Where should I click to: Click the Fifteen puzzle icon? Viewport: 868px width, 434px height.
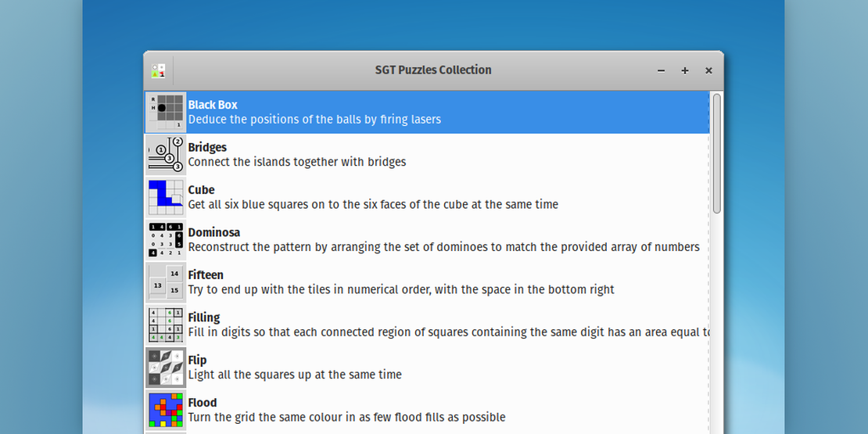coord(166,282)
